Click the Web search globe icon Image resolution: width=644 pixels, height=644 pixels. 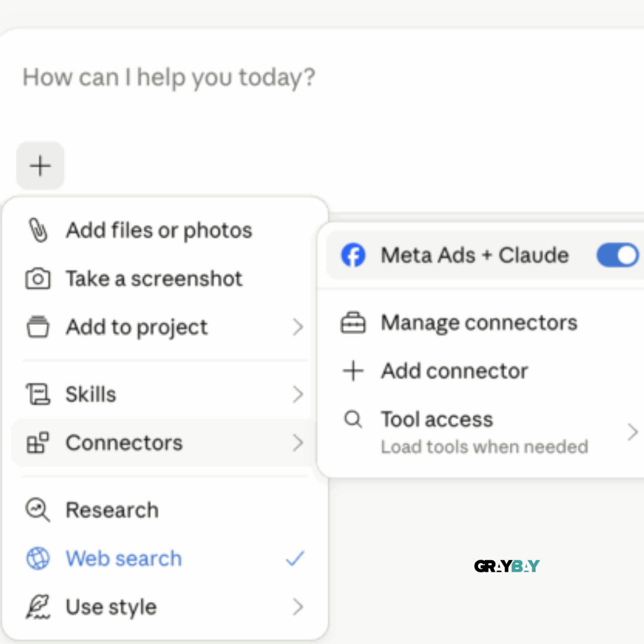point(38,558)
